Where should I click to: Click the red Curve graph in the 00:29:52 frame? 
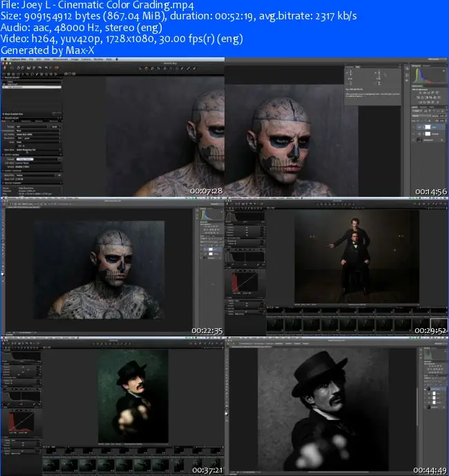(x=245, y=282)
